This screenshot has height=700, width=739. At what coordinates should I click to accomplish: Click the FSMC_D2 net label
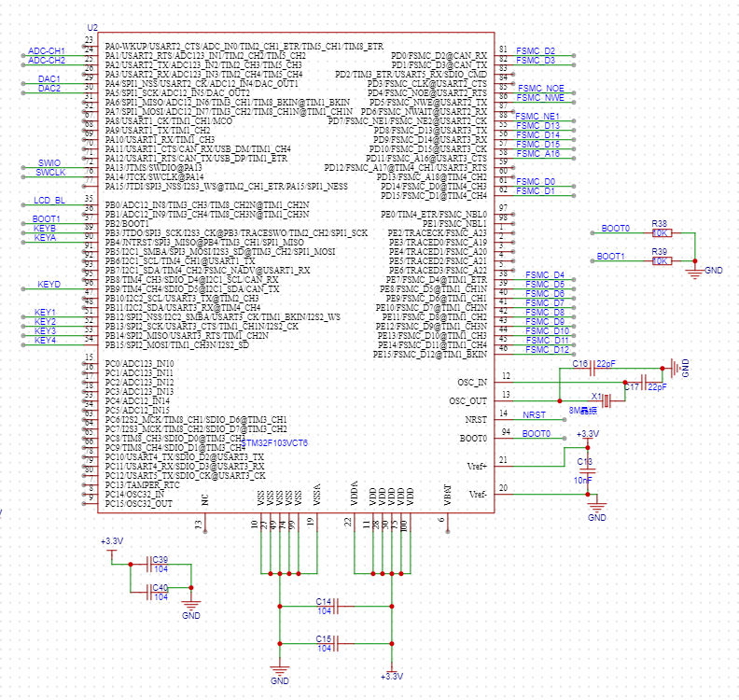click(x=536, y=51)
